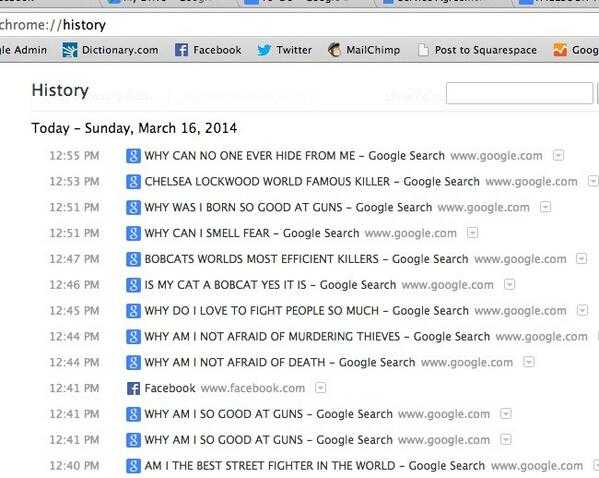Open WHY CAN NO ONE EVER HIDE FROM ME search

295,156
